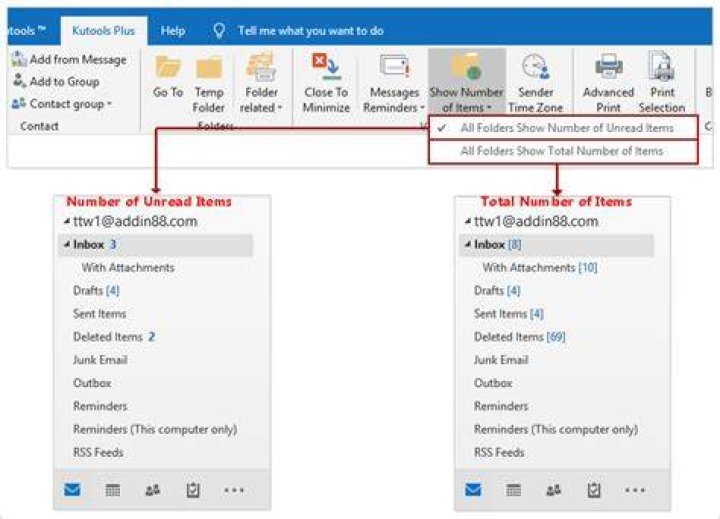This screenshot has height=519, width=720.
Task: Click the Tell me lightbulb icon
Action: [219, 31]
